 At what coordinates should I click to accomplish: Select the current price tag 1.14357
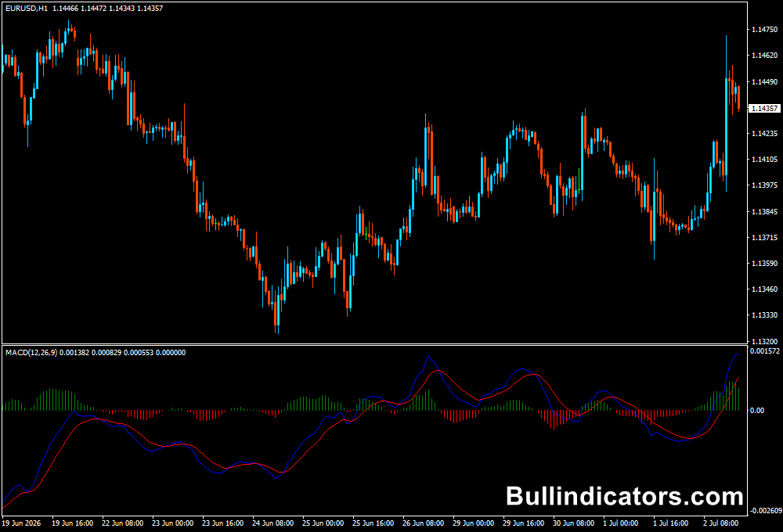pyautogui.click(x=764, y=108)
